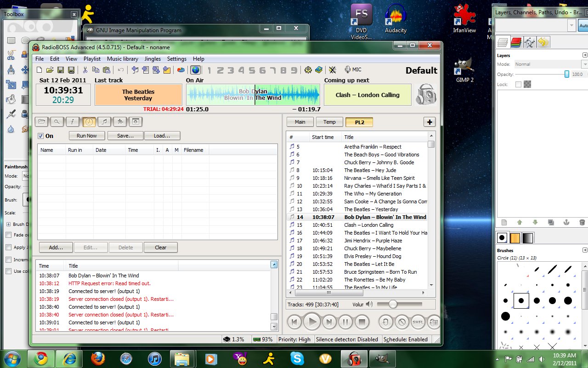Switch to GIMP Channels tab icon
588x368 pixels.
(x=516, y=43)
